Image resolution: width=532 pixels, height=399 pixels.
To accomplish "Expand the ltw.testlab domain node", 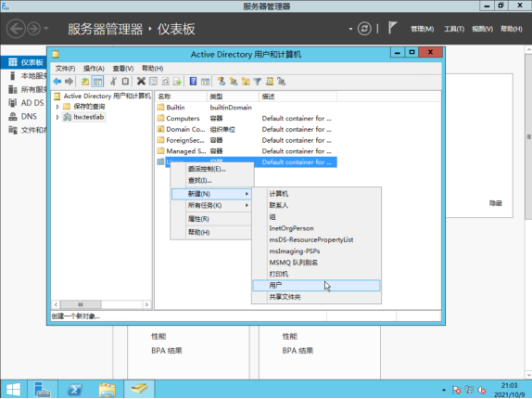I will [57, 117].
